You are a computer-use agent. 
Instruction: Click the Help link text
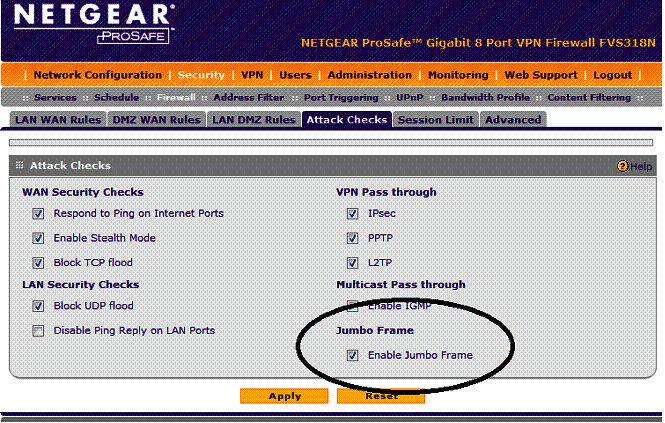(641, 166)
